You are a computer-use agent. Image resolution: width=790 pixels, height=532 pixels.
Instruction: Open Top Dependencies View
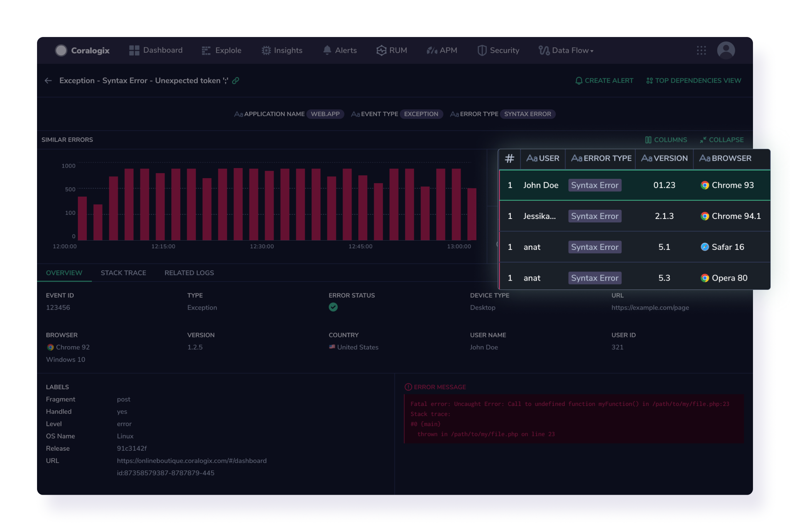click(694, 81)
